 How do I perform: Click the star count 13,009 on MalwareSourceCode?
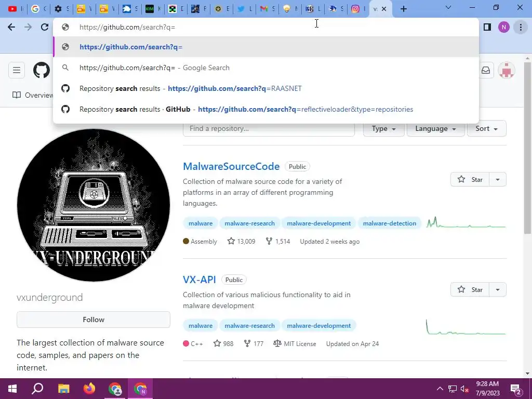pyautogui.click(x=241, y=241)
